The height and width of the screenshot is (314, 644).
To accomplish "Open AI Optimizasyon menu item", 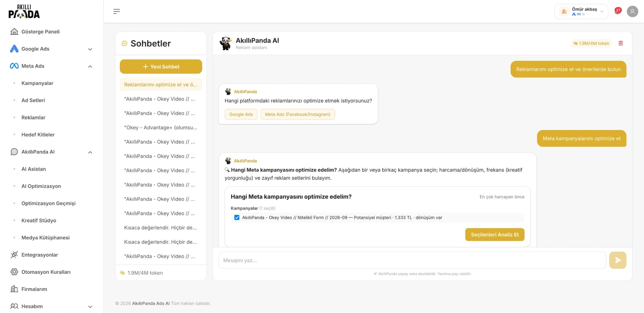I will tap(41, 186).
